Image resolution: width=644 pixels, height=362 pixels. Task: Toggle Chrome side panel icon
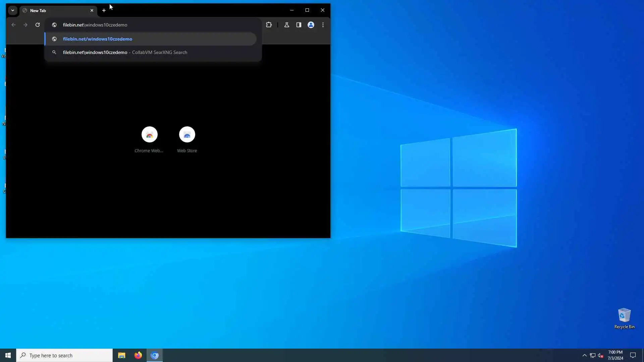point(299,25)
